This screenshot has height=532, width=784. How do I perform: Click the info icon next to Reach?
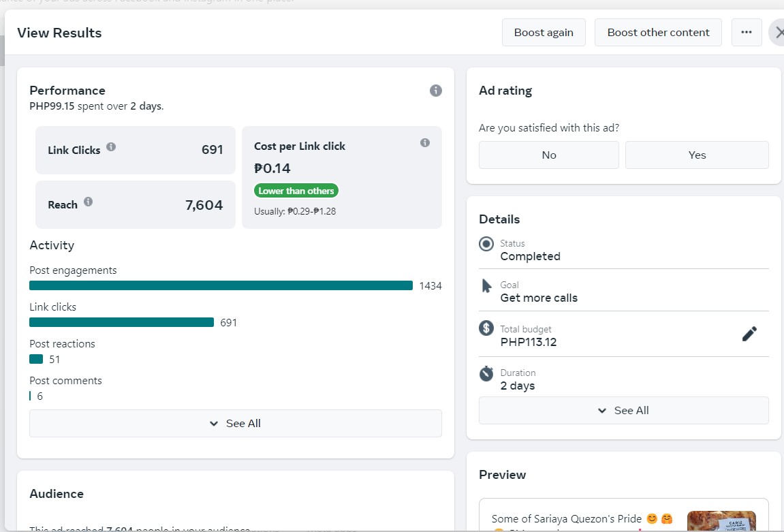pos(88,202)
